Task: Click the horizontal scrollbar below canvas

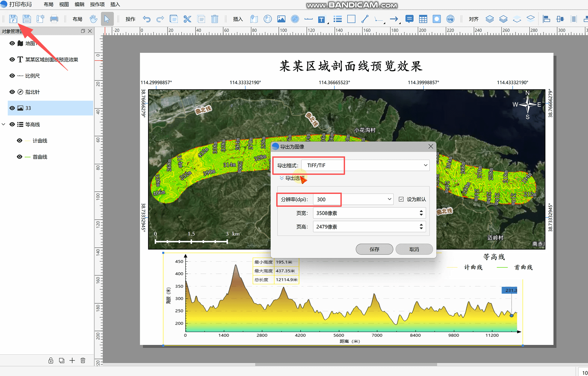Action: [x=346, y=364]
